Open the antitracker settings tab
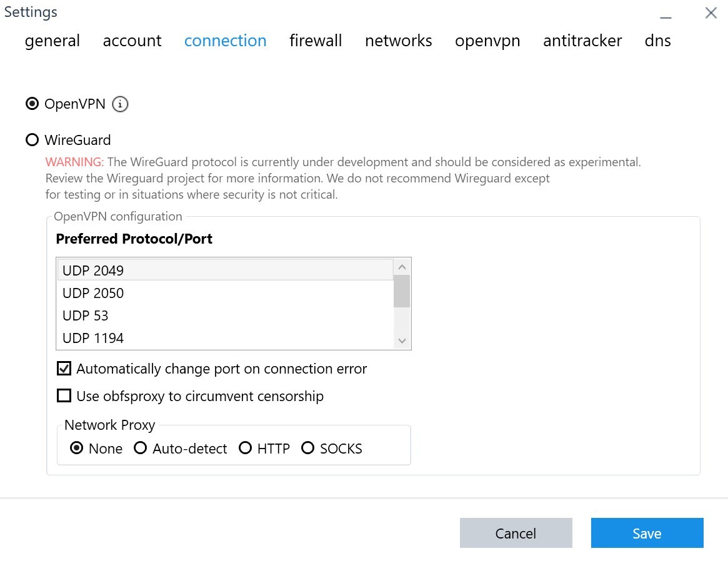Image resolution: width=728 pixels, height=561 pixels. [x=582, y=41]
